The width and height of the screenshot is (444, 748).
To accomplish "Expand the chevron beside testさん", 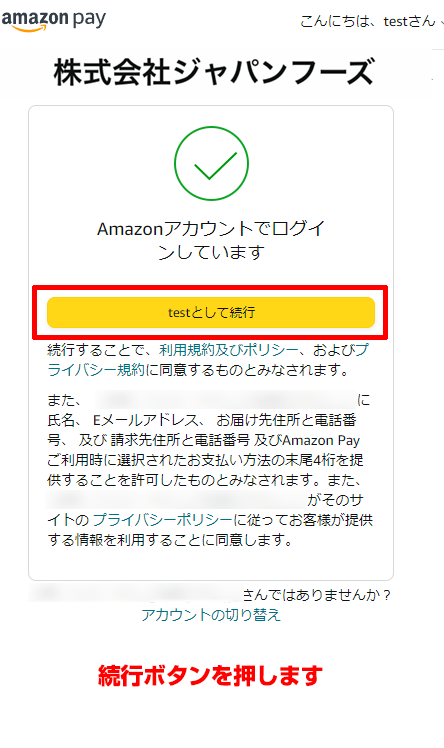I will (x=441, y=23).
